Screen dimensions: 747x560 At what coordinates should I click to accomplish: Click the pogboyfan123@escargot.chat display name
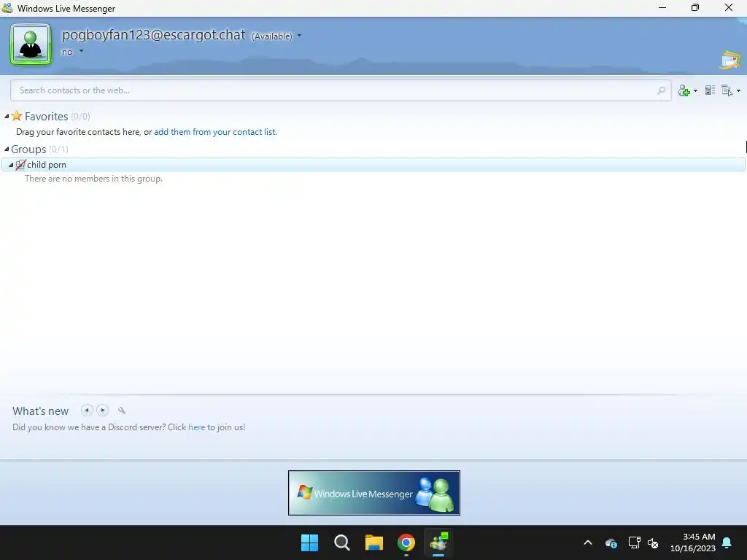pos(153,35)
